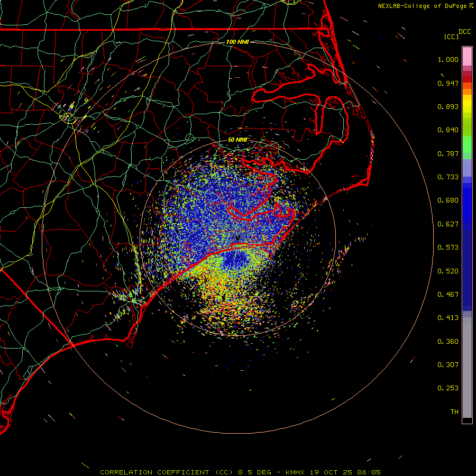Pick the red swatch on the color bar
This screenshot has width=476, height=476.
[x=467, y=79]
